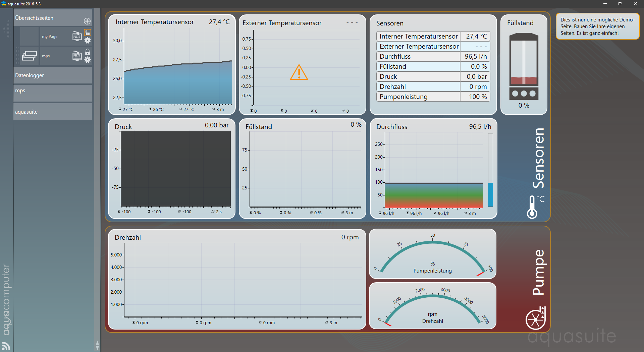Click the Drehzahl chart title

[128, 238]
